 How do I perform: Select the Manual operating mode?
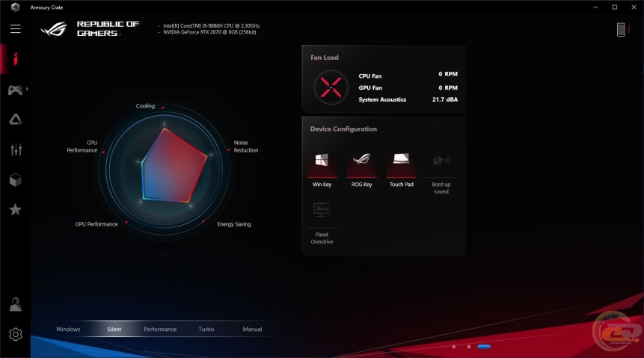click(252, 330)
